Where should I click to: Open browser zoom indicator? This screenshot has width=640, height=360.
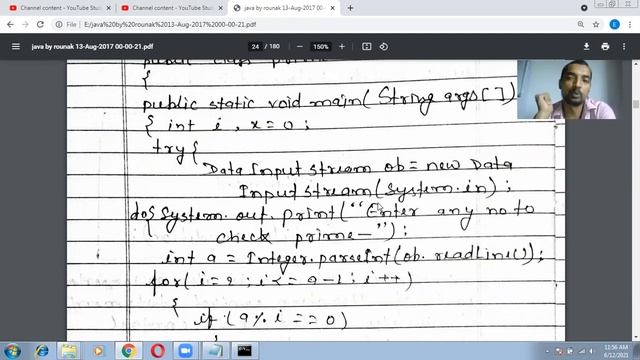pyautogui.click(x=580, y=24)
